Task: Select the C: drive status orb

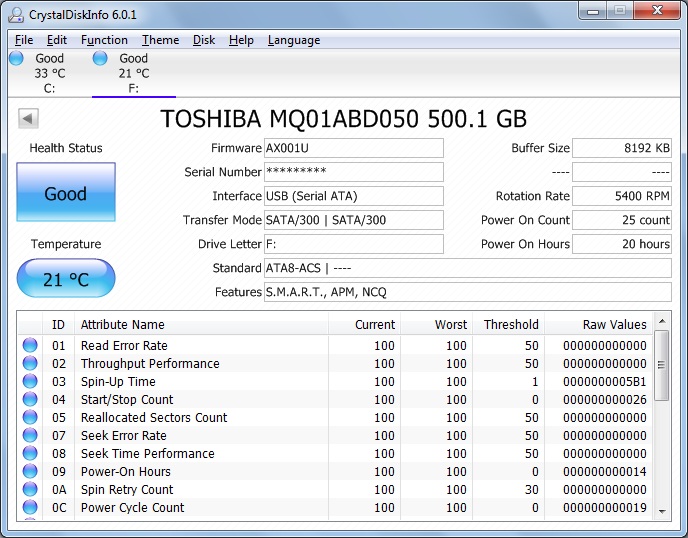Action: (x=16, y=59)
